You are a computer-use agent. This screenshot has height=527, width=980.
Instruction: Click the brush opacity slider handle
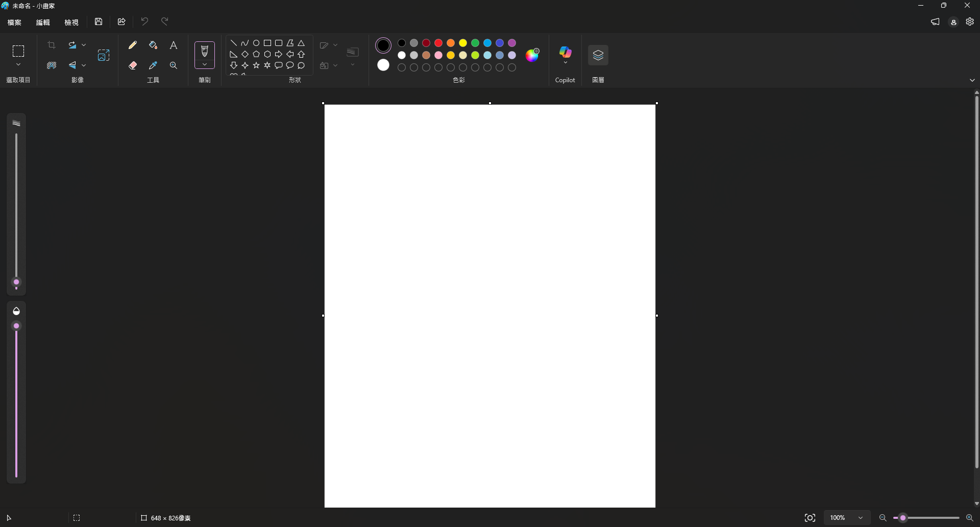(16, 326)
